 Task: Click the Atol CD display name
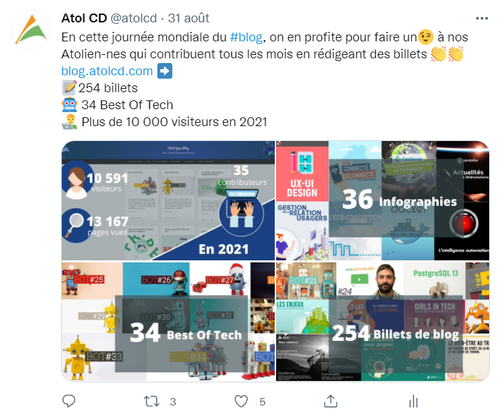(84, 18)
